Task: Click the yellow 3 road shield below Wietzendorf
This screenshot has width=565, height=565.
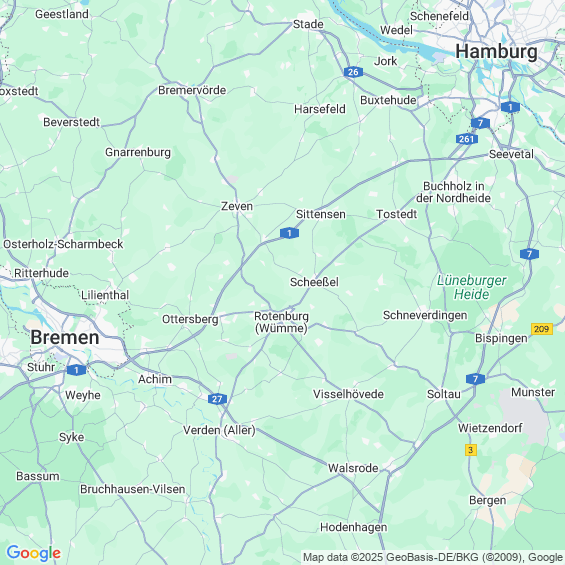Action: (x=471, y=450)
